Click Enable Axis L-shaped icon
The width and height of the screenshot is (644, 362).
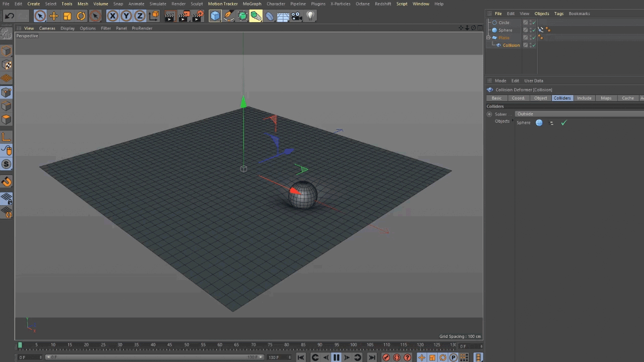click(6, 137)
